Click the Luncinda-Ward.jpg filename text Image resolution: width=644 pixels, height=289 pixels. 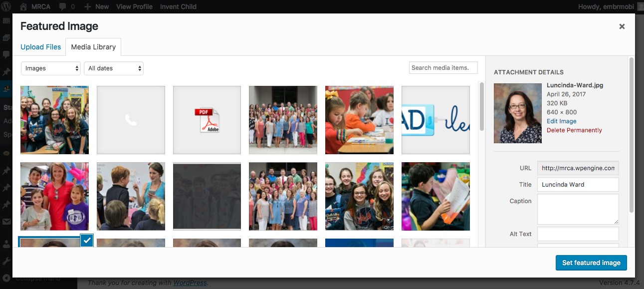(x=575, y=85)
